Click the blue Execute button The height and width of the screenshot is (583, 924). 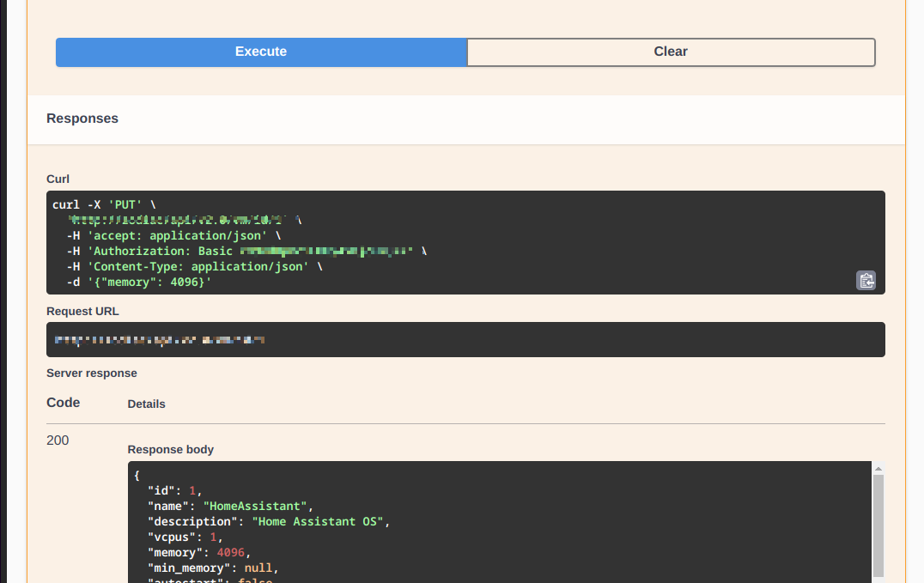point(261,52)
